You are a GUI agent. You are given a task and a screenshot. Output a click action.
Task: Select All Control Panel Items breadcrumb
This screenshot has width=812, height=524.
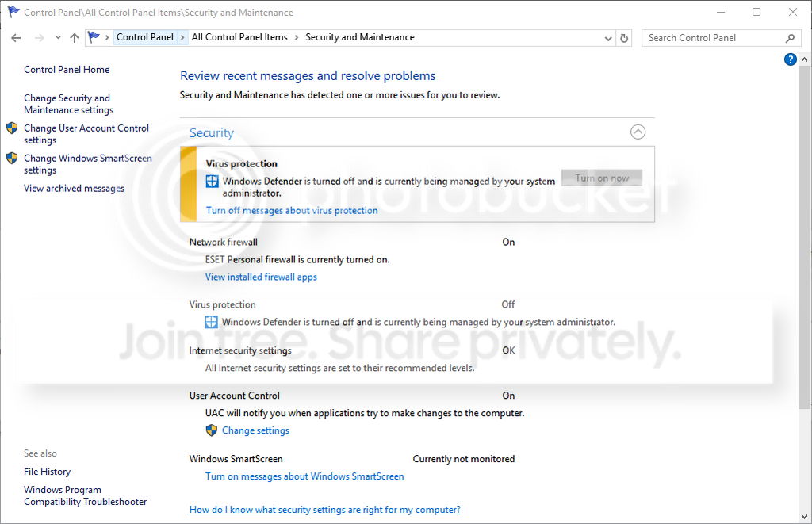[239, 37]
